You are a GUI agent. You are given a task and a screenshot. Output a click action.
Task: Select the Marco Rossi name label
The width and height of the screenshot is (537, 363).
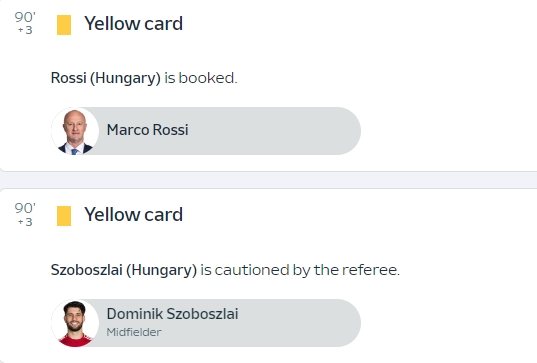(x=148, y=130)
